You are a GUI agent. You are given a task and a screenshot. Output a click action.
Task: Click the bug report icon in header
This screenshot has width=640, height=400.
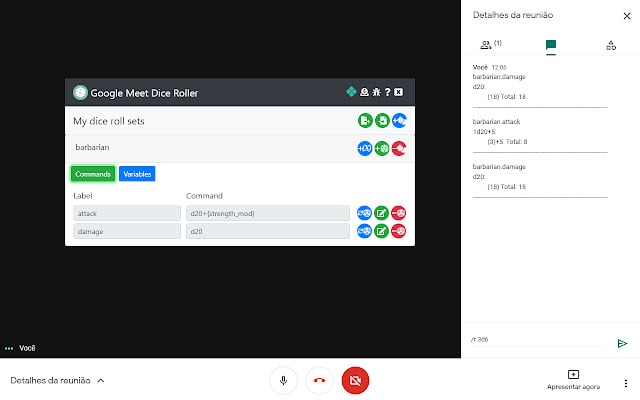[376, 92]
